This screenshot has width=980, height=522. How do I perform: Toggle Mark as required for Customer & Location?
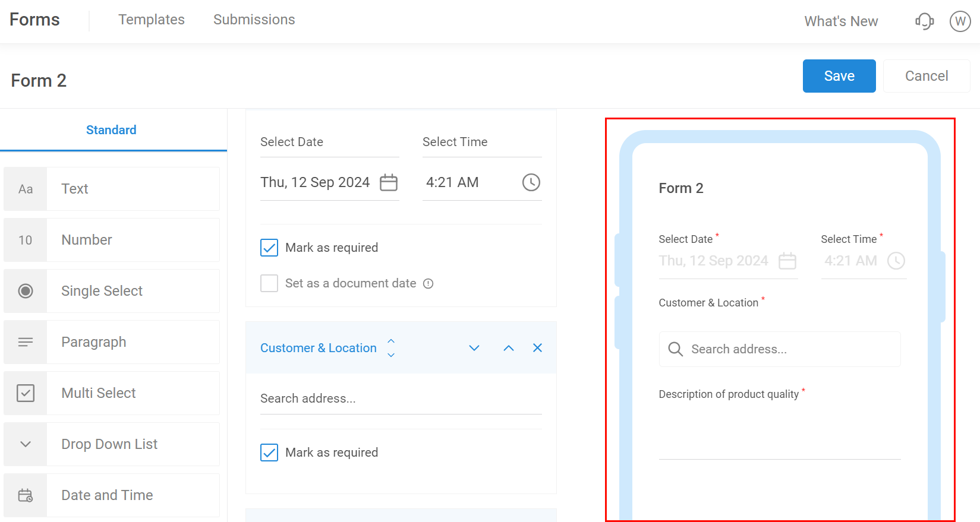(269, 453)
